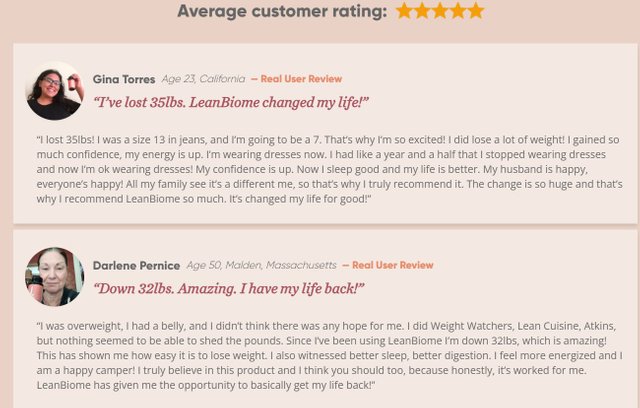This screenshot has width=640, height=408.
Task: Click Gina Torres' profile photo
Action: pos(55,91)
